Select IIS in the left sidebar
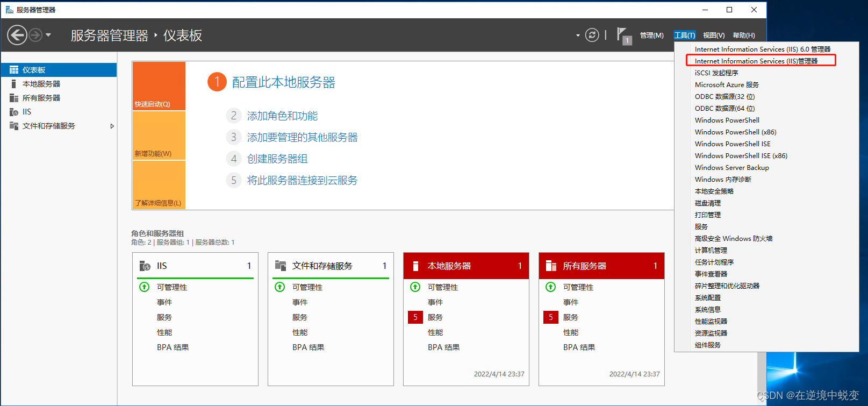Viewport: 868px width, 406px height. click(x=59, y=112)
